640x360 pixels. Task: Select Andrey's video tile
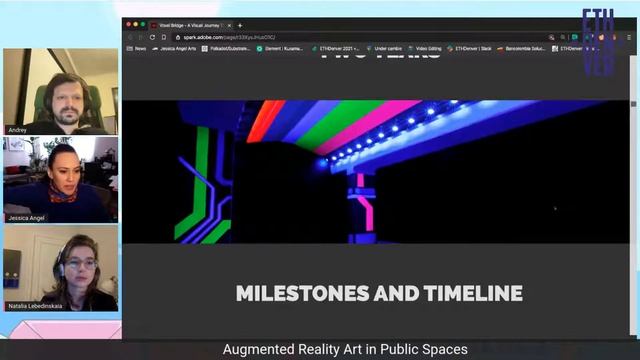coord(61,91)
